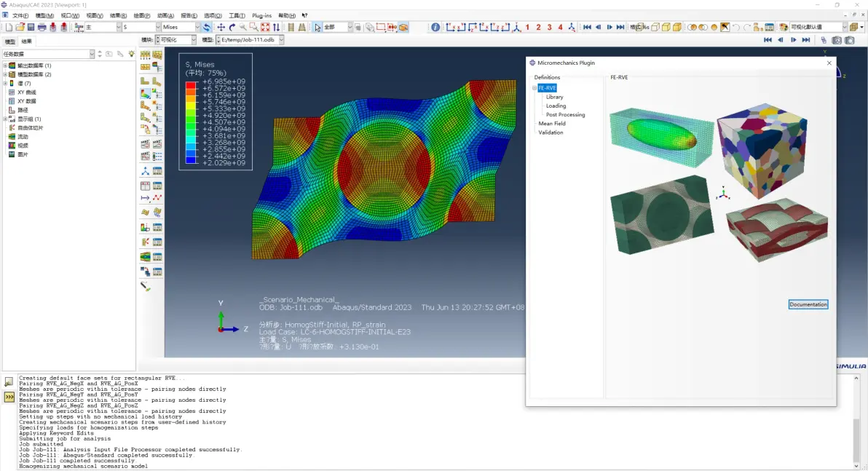Select the Pan view tool
The width and height of the screenshot is (868, 471).
click(221, 27)
